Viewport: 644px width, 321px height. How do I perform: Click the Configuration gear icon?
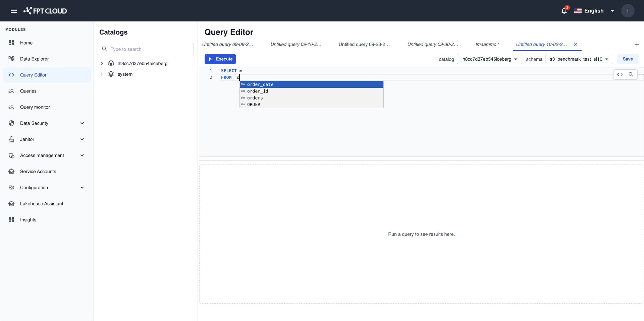[x=11, y=188]
